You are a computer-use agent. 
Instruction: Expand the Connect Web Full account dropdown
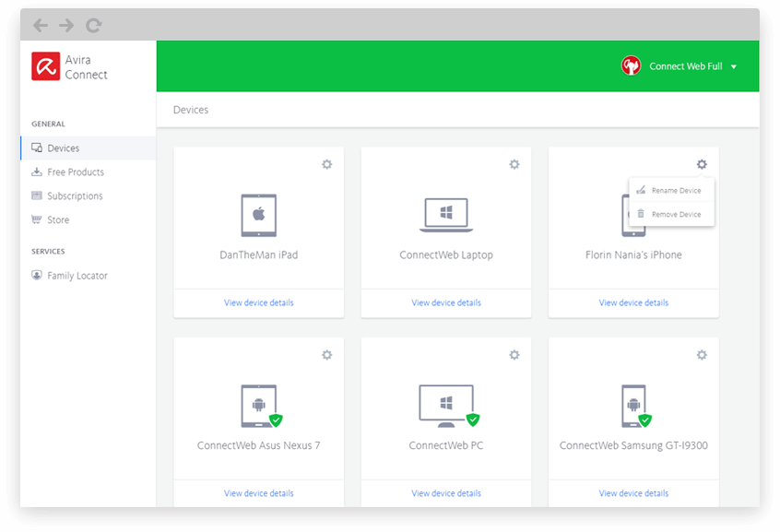[x=733, y=65]
